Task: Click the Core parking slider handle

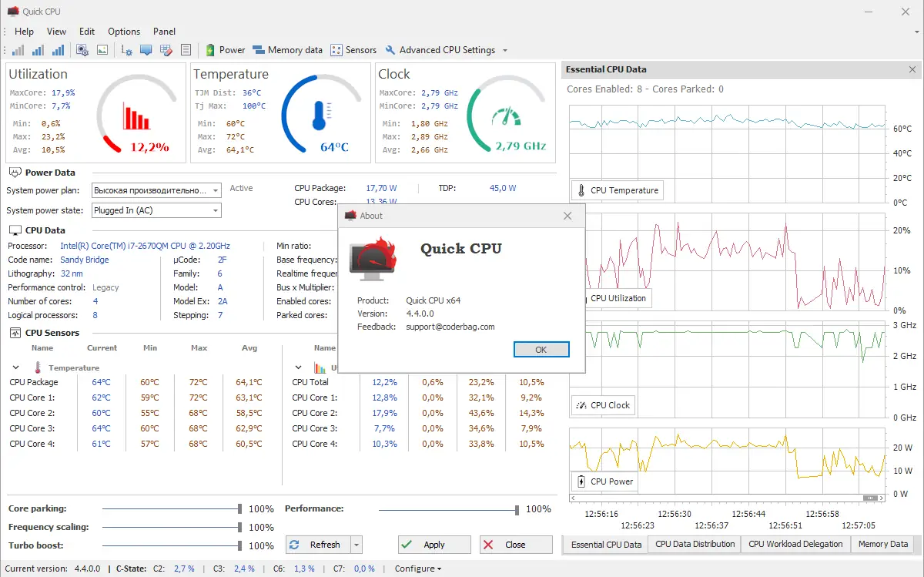Action: pyautogui.click(x=240, y=508)
